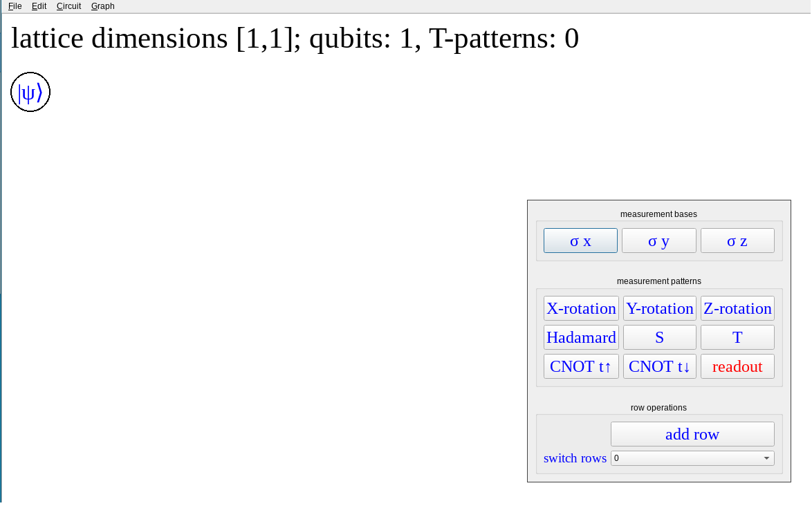812x508 pixels.
Task: Apply the Y-rotation measurement pattern
Action: [x=659, y=308]
